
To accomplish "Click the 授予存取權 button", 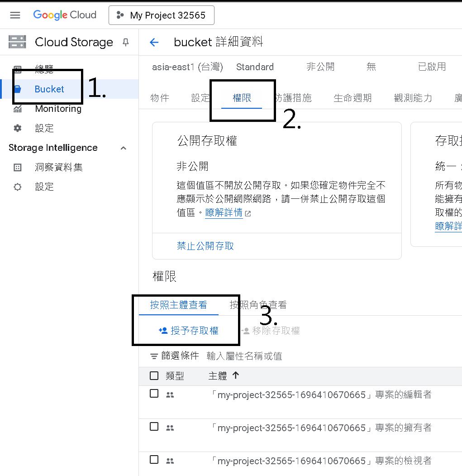I will click(188, 331).
